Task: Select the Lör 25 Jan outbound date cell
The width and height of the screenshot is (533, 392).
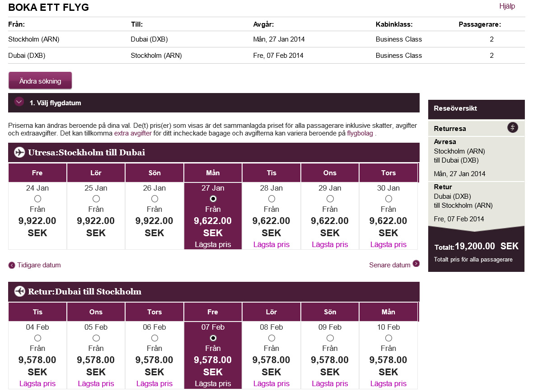Action: pos(96,215)
